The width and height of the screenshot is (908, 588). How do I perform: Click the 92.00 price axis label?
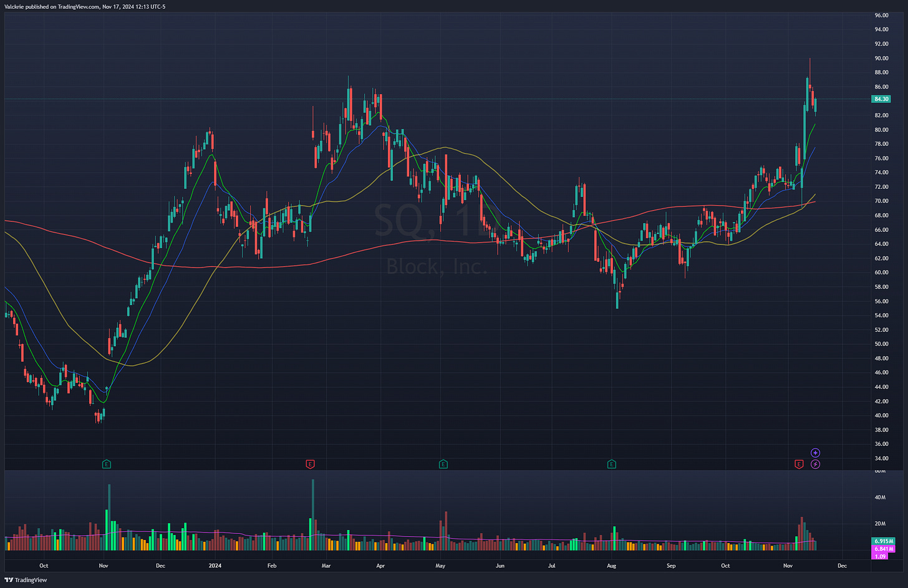pyautogui.click(x=881, y=44)
